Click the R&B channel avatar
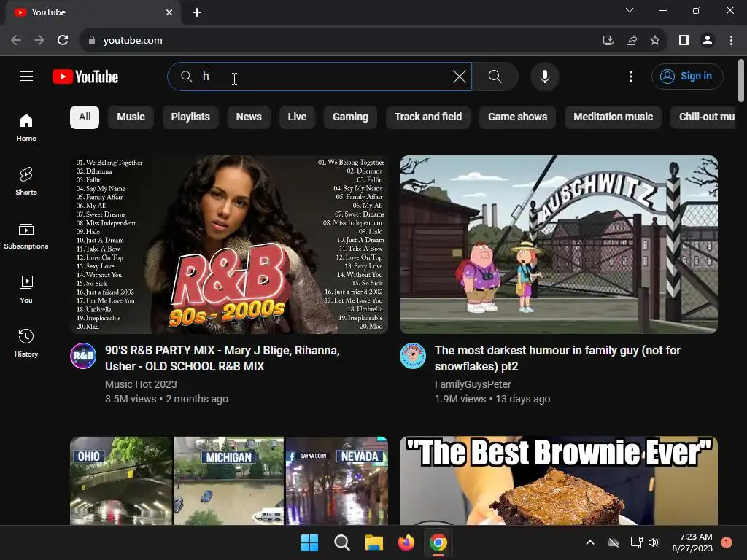 (83, 356)
